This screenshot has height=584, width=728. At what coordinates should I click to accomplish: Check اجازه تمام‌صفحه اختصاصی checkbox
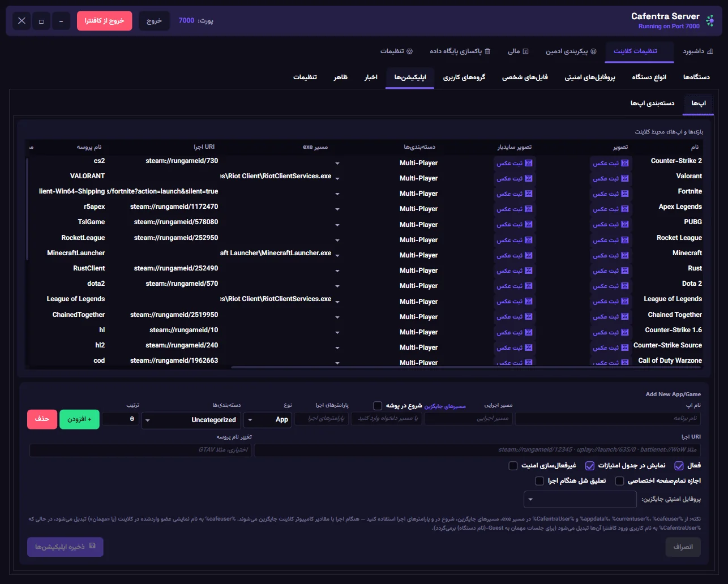tap(619, 481)
